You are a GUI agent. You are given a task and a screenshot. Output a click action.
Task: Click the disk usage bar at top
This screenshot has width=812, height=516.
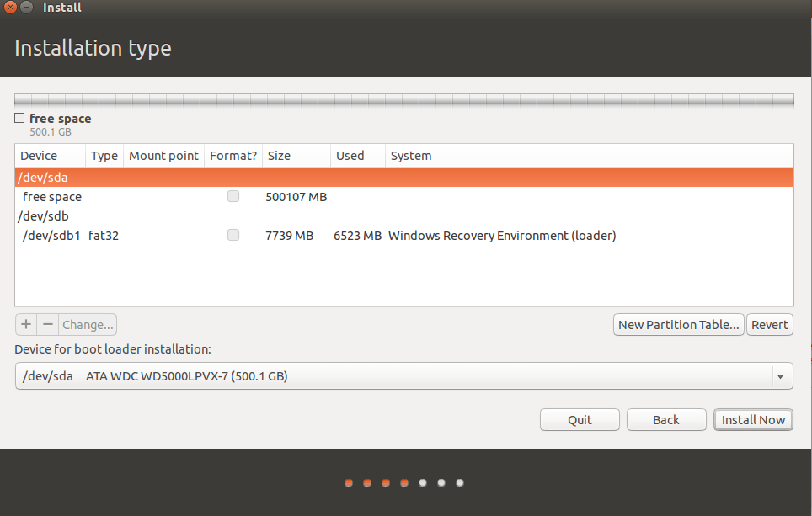coord(403,99)
